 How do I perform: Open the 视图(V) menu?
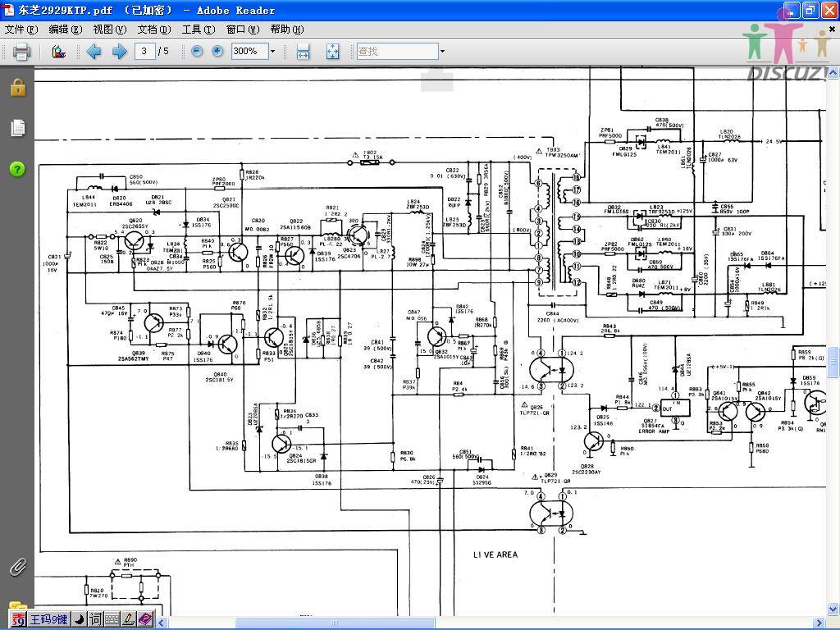109,29
